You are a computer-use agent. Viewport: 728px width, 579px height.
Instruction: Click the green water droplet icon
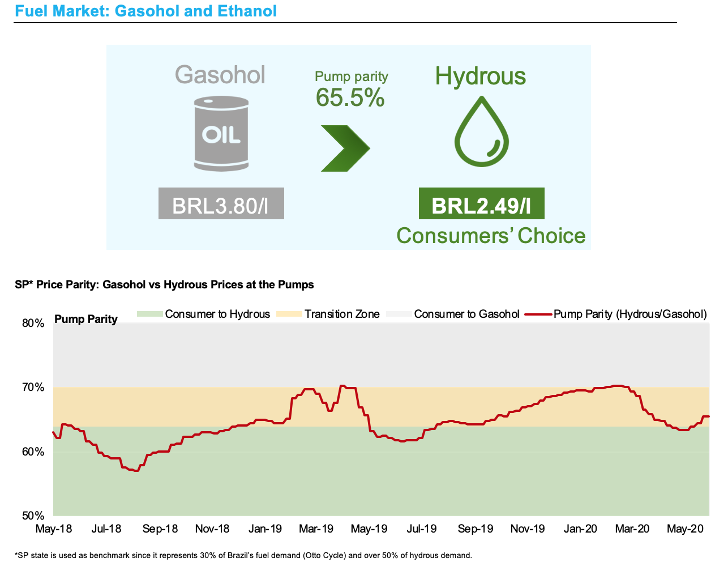pyautogui.click(x=482, y=131)
